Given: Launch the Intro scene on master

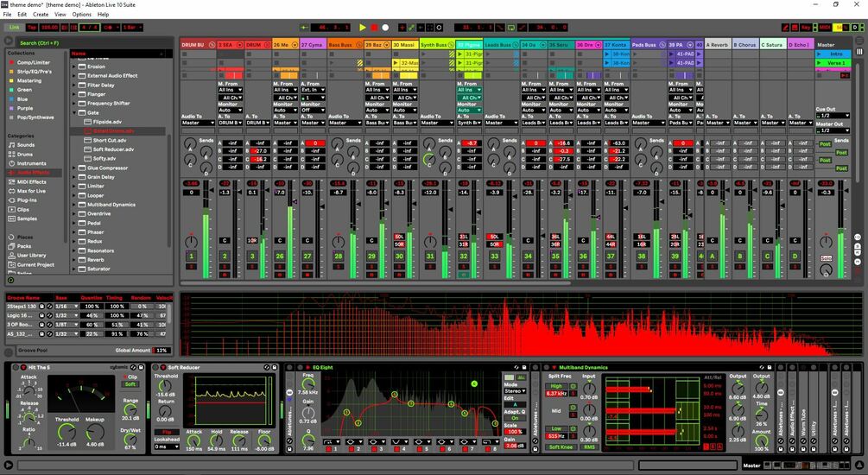Looking at the screenshot, I should 833,54.
